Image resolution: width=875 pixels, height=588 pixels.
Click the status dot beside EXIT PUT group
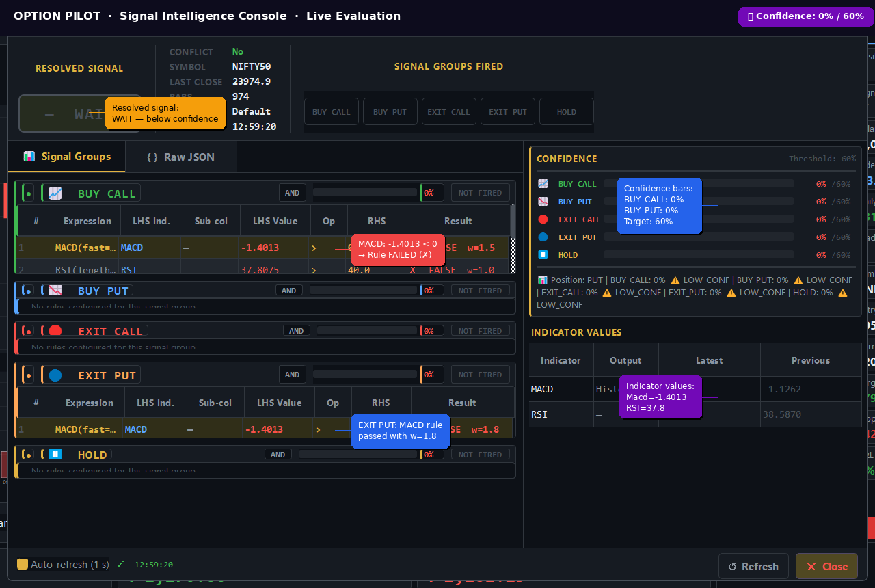28,375
